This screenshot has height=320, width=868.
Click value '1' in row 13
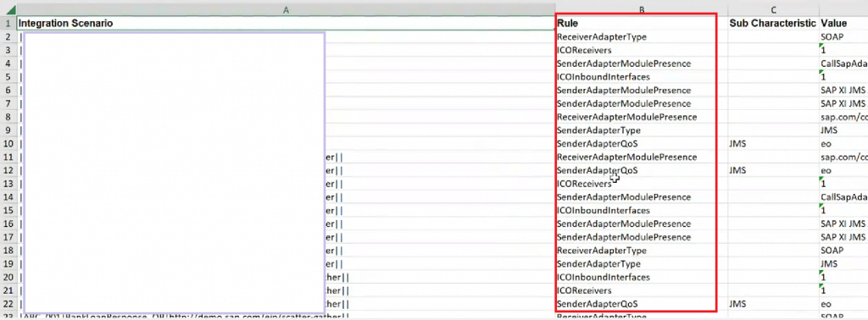pyautogui.click(x=824, y=184)
